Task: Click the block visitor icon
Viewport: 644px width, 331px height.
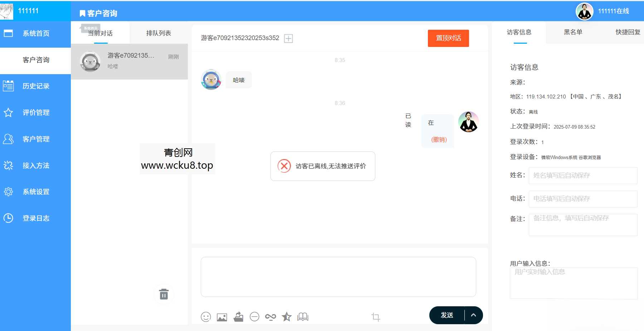Action: tap(254, 317)
